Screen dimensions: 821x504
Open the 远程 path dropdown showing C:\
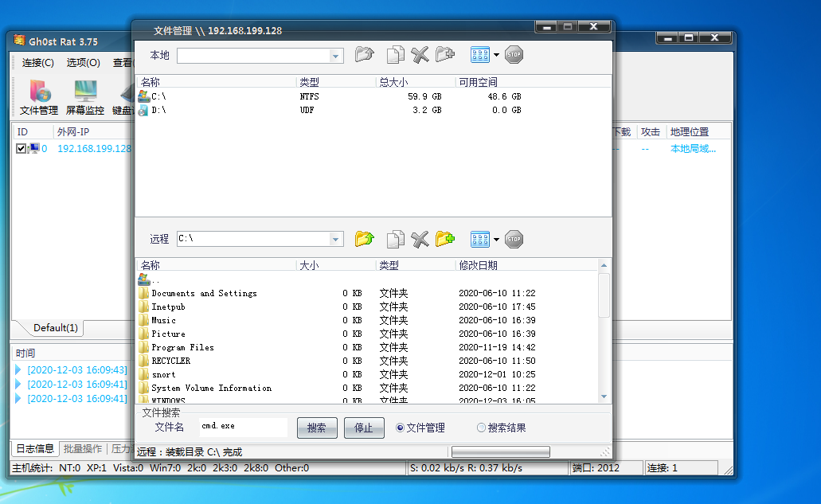click(x=335, y=239)
